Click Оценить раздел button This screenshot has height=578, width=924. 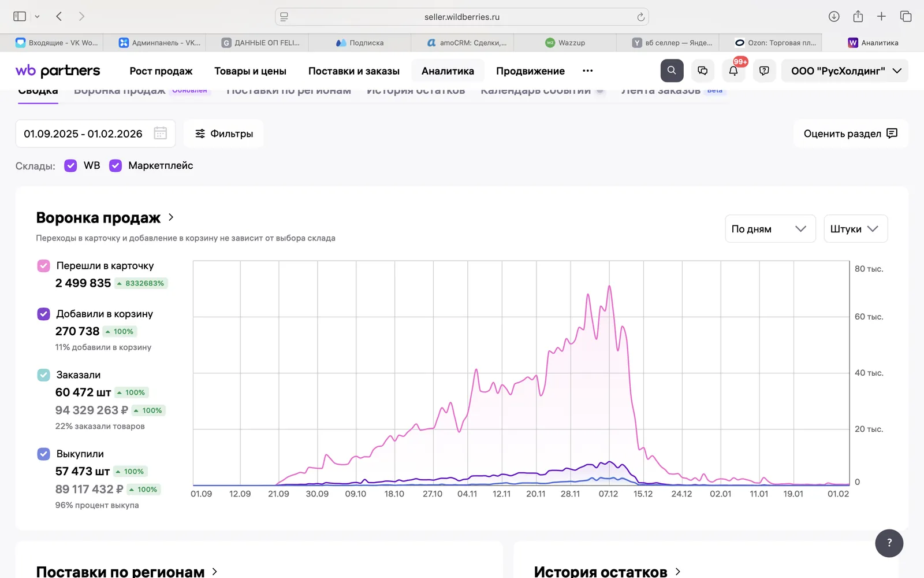[851, 134]
